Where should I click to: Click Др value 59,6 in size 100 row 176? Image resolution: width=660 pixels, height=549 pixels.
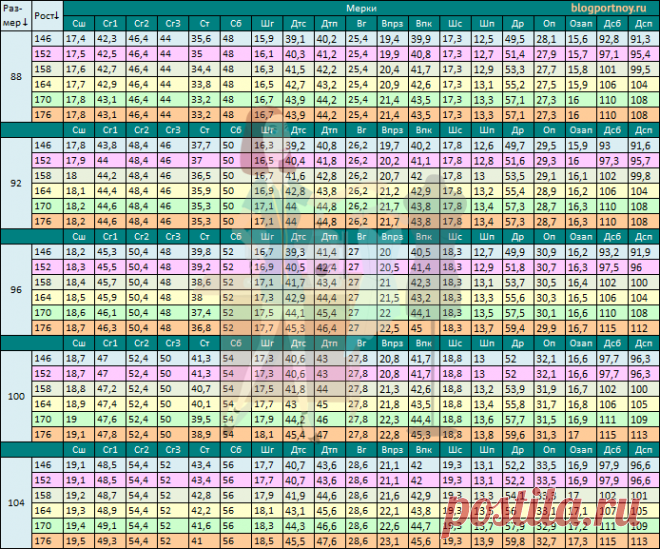click(518, 434)
